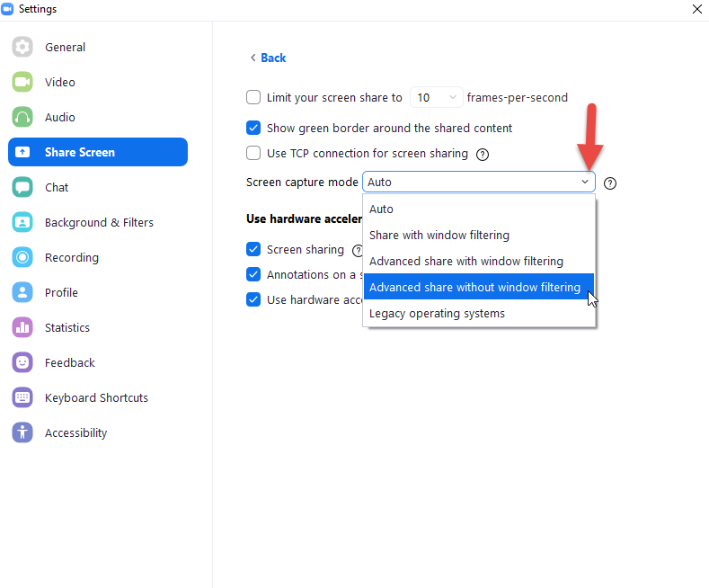Open Chat settings

pyautogui.click(x=98, y=187)
